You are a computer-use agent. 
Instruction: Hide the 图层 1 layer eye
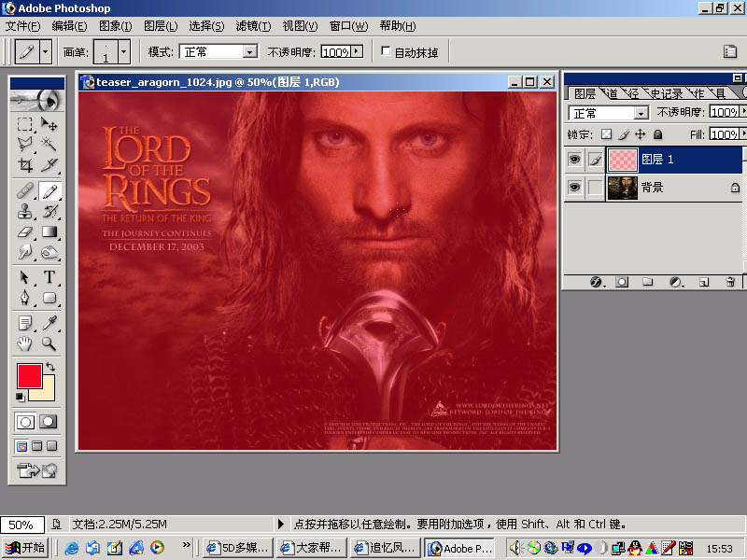tap(574, 159)
